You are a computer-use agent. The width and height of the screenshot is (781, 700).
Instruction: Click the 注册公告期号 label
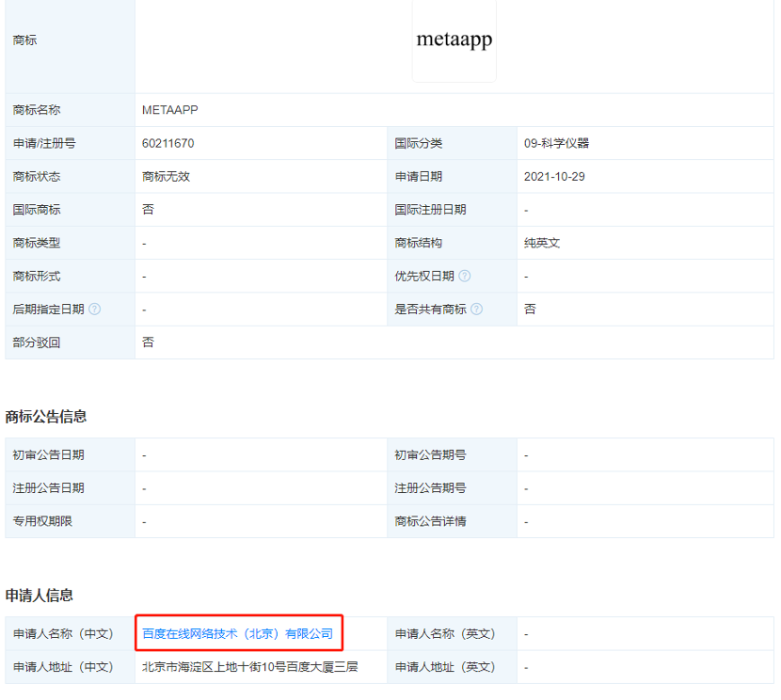click(430, 488)
